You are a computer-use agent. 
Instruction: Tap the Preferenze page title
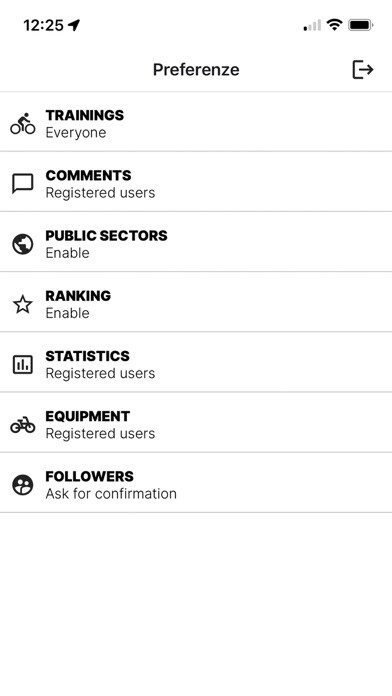coord(196,70)
